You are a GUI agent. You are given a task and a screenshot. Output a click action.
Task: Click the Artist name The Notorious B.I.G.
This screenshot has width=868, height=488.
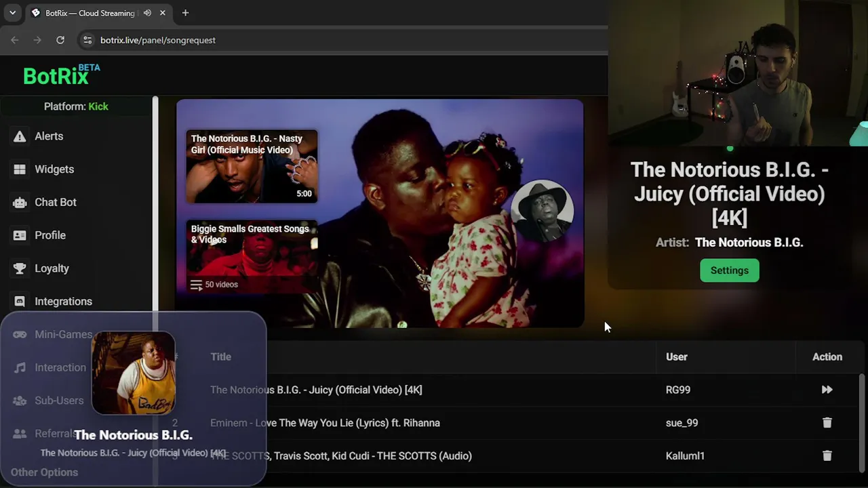pyautogui.click(x=749, y=243)
